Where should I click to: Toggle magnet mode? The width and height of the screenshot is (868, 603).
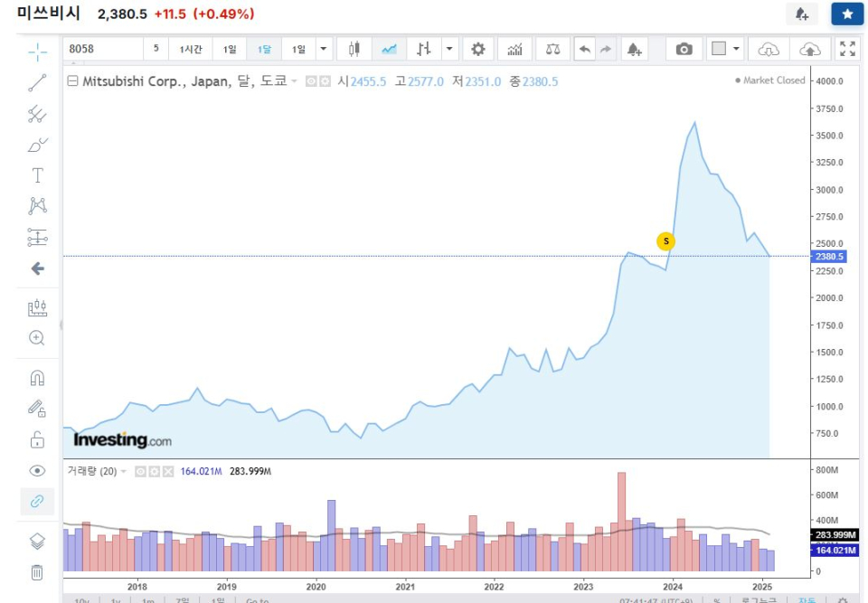click(x=37, y=378)
